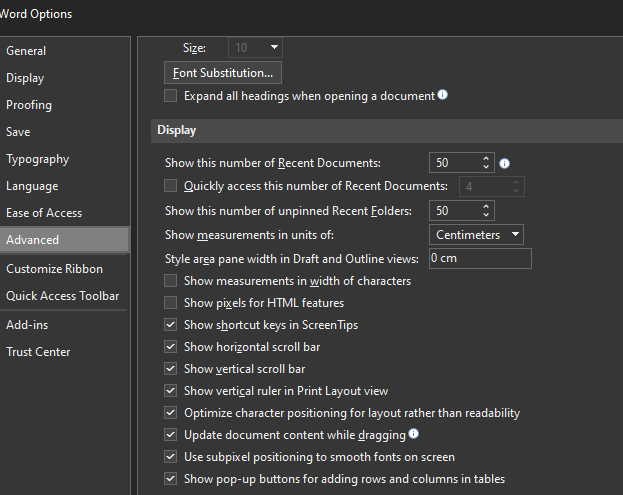
Task: Tick Quickly access Recent Documents checkbox
Action: click(x=170, y=186)
